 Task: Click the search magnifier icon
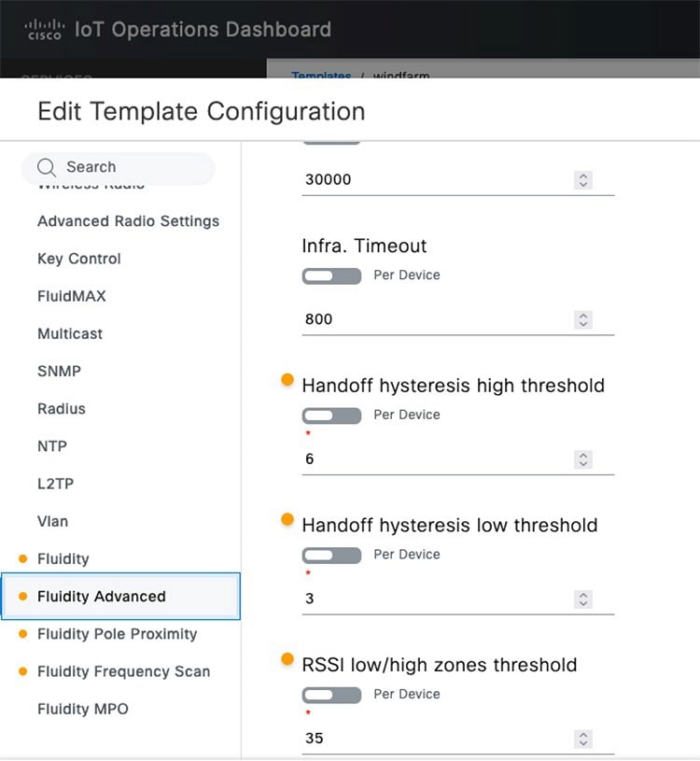tap(47, 167)
